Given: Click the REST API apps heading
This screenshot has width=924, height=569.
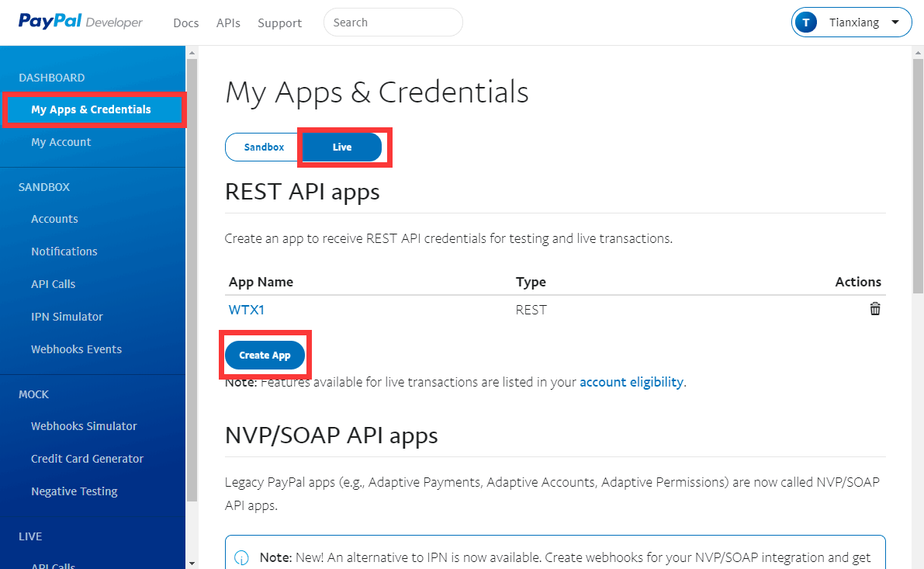Looking at the screenshot, I should pos(303,192).
